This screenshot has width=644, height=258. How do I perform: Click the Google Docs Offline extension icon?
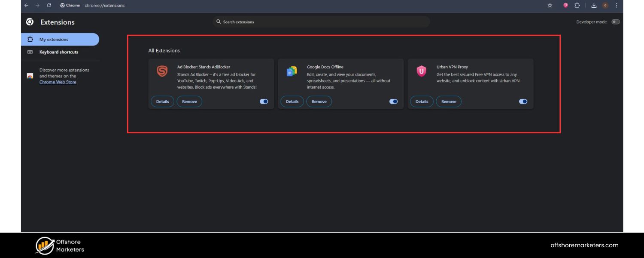point(292,71)
